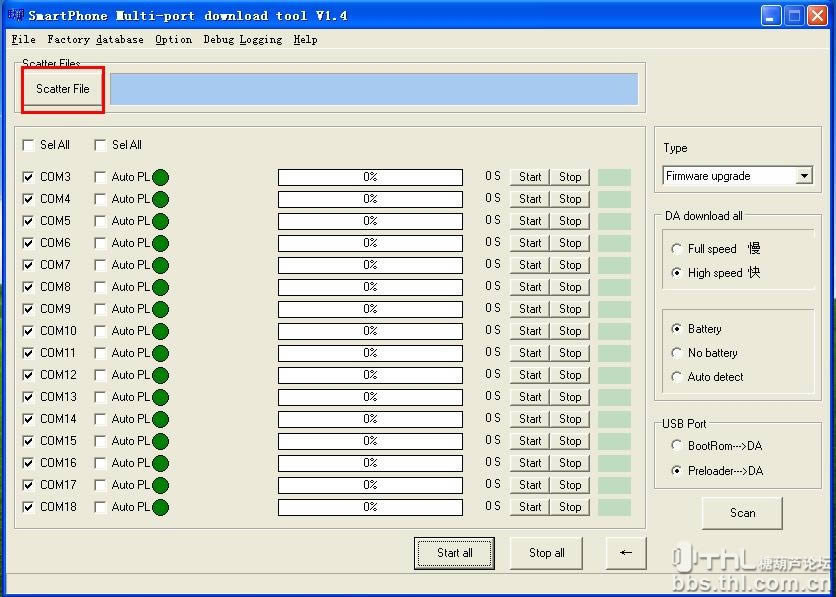Click the green status circle for COM14
The image size is (836, 597).
[160, 419]
